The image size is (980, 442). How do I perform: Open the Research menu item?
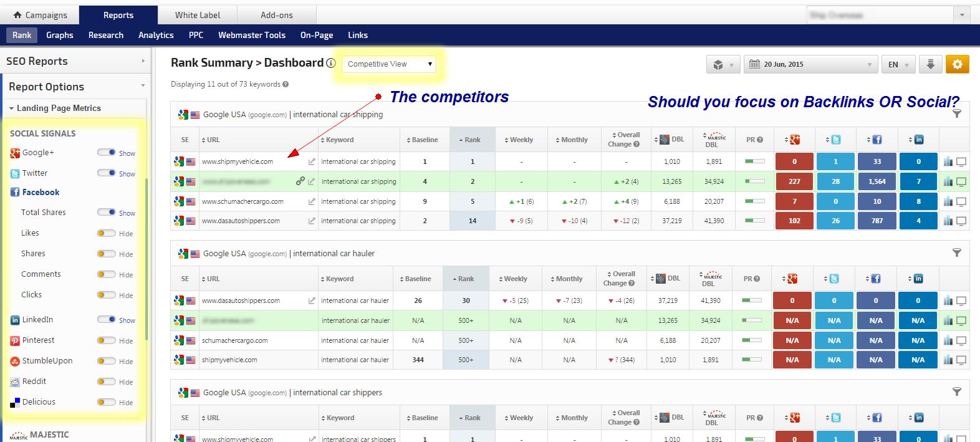tap(106, 35)
